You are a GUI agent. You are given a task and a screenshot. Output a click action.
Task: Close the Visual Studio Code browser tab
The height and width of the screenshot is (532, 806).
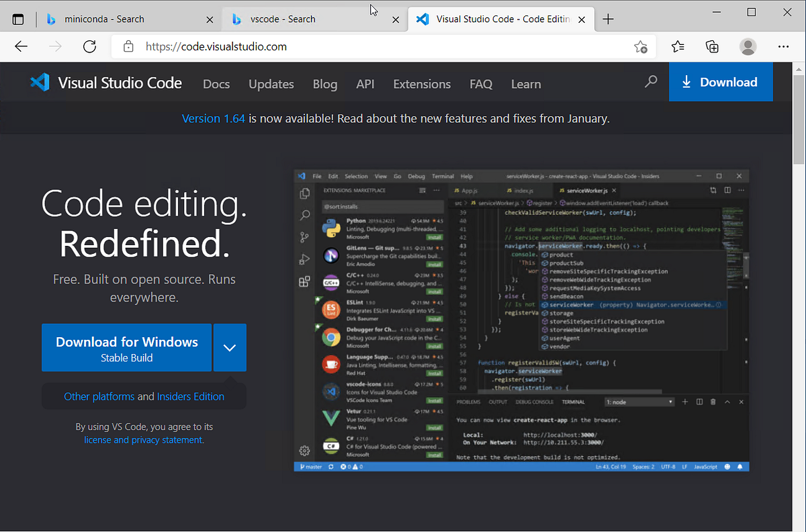581,19
